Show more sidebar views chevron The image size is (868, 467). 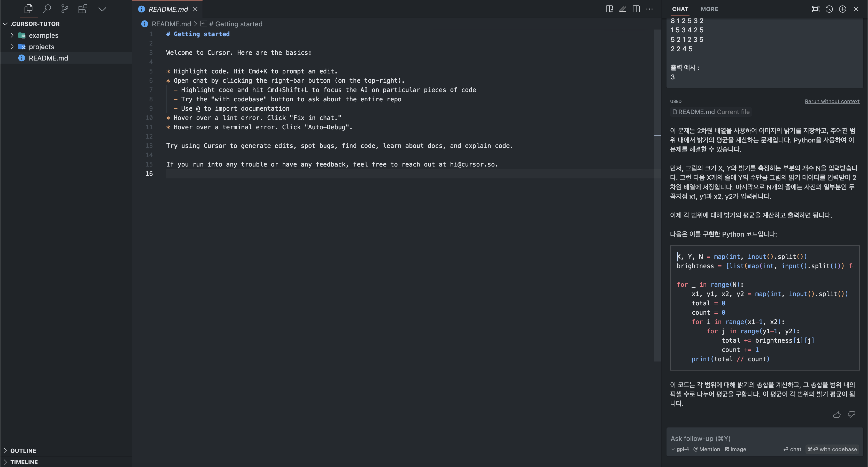tap(102, 9)
